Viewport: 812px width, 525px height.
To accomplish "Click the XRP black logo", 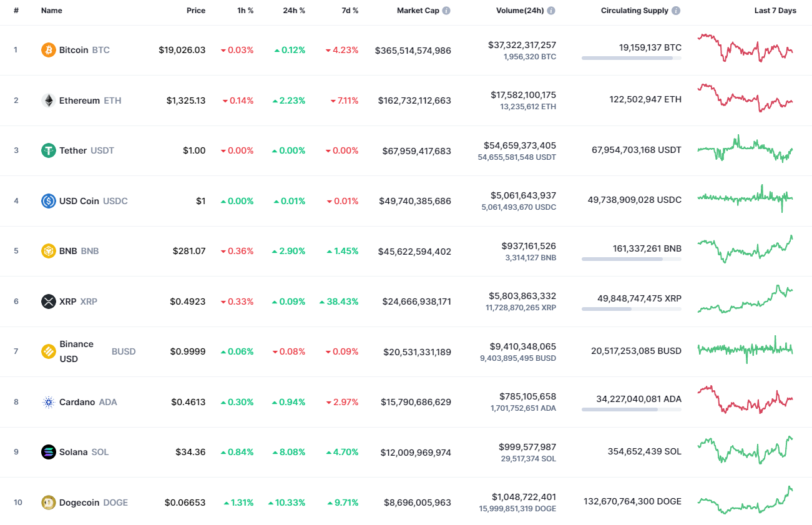I will pyautogui.click(x=49, y=302).
